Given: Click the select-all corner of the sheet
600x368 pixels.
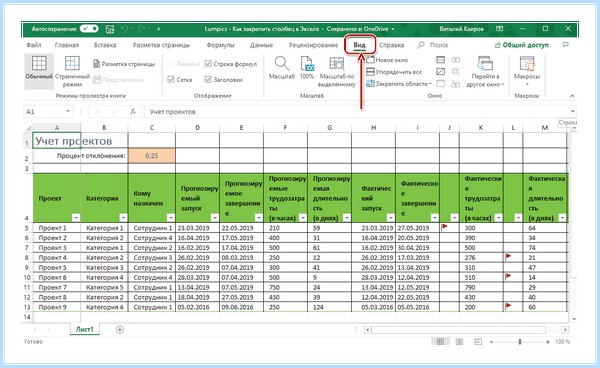Looking at the screenshot, I should (28, 128).
